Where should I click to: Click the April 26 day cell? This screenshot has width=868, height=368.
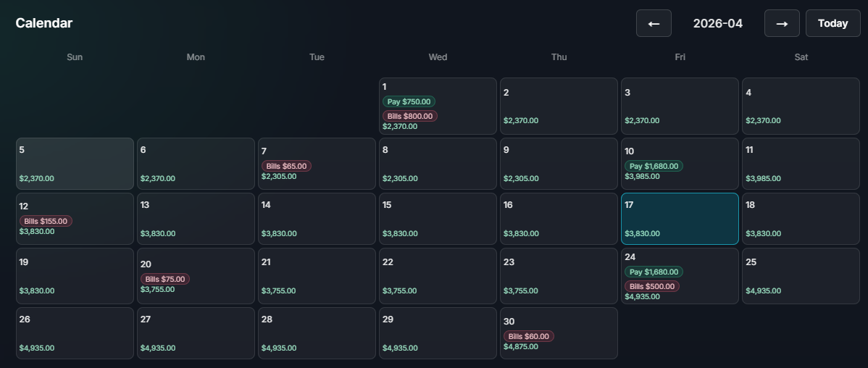pos(75,333)
